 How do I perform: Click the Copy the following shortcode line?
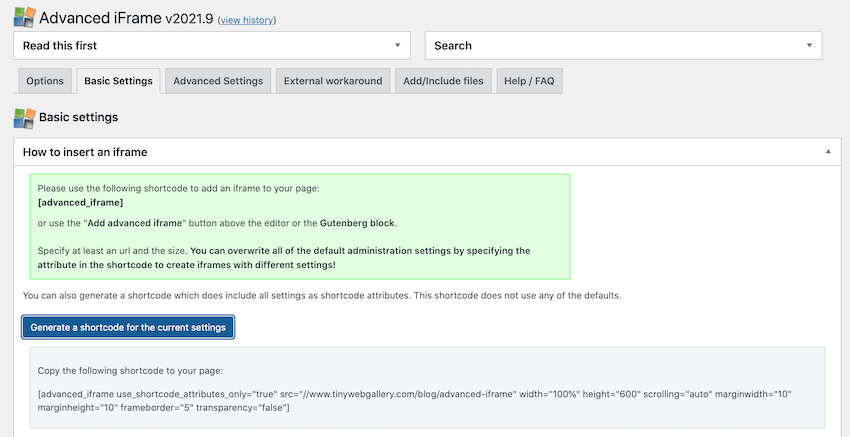tap(130, 371)
